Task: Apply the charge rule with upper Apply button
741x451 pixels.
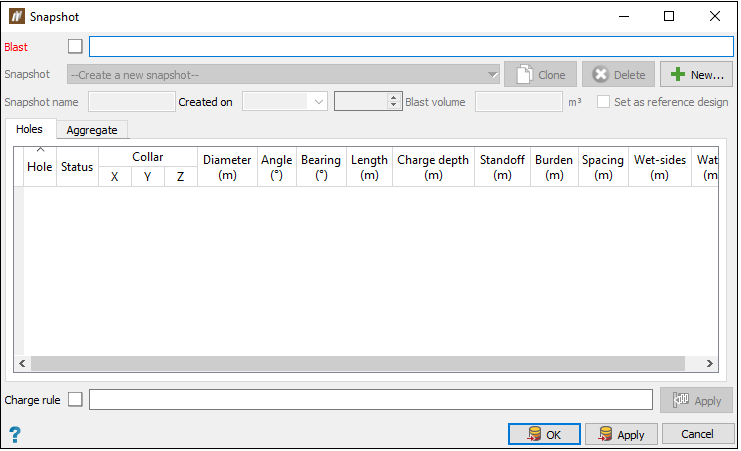Action: [x=696, y=400]
